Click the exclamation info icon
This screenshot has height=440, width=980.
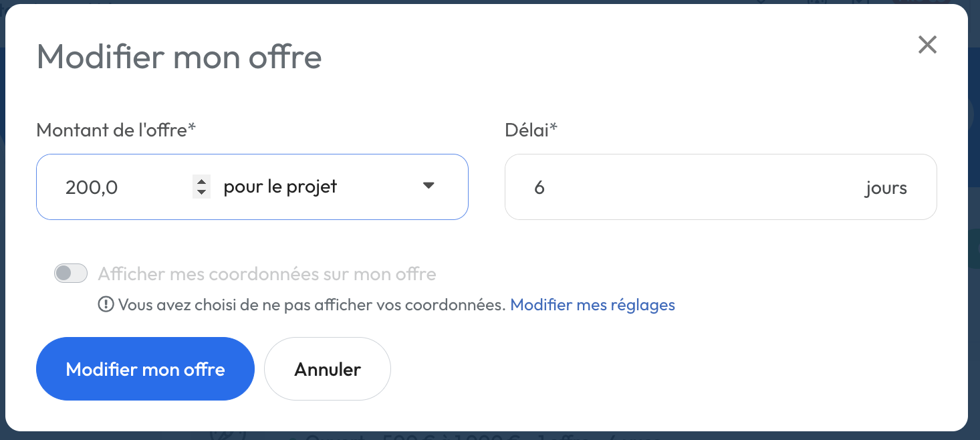pyautogui.click(x=106, y=305)
